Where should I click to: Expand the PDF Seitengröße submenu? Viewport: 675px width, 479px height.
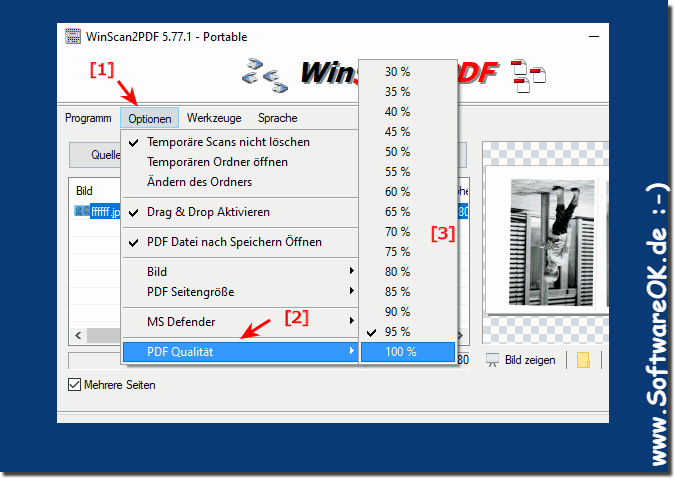pos(240,292)
